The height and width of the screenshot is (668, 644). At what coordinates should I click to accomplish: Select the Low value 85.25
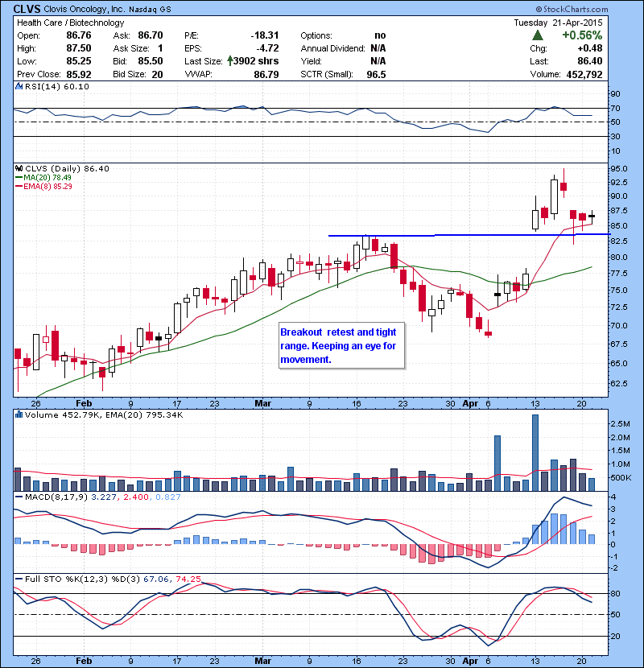(79, 61)
